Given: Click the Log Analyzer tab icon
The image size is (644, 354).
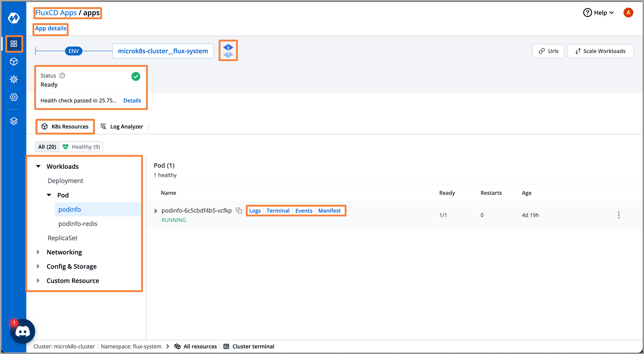Looking at the screenshot, I should click(103, 126).
